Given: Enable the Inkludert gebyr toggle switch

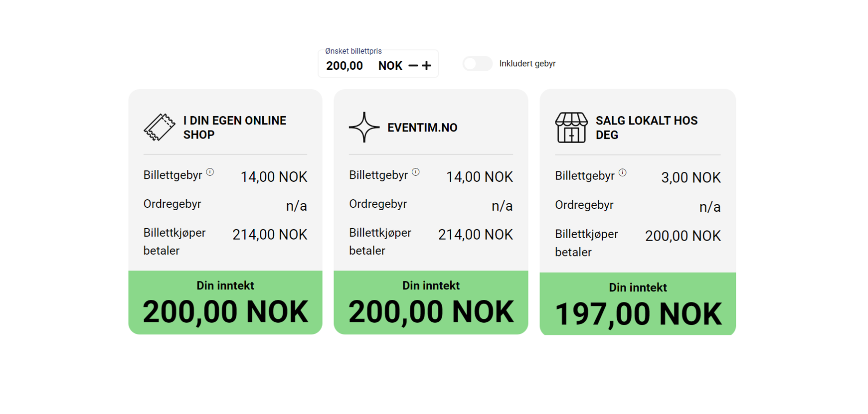Looking at the screenshot, I should pyautogui.click(x=477, y=64).
